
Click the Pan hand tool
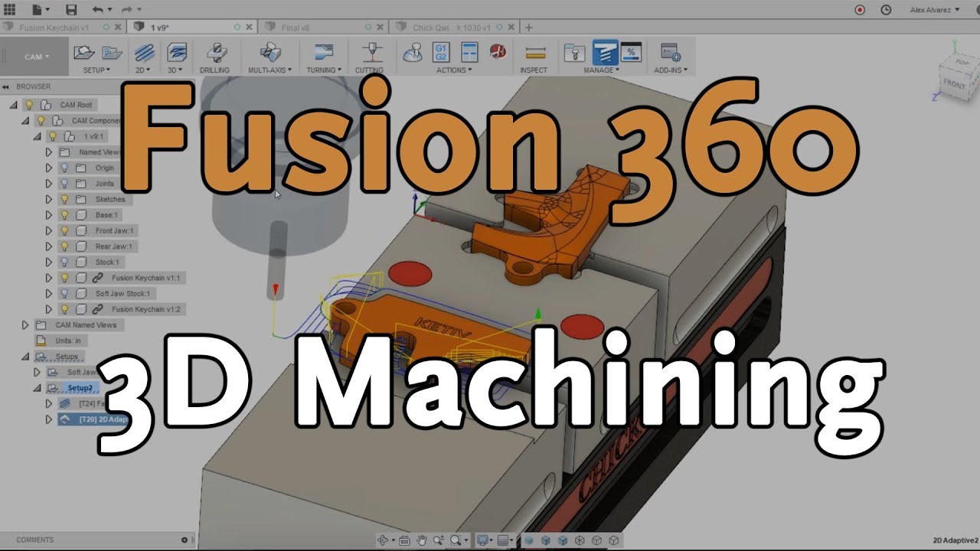click(x=422, y=540)
